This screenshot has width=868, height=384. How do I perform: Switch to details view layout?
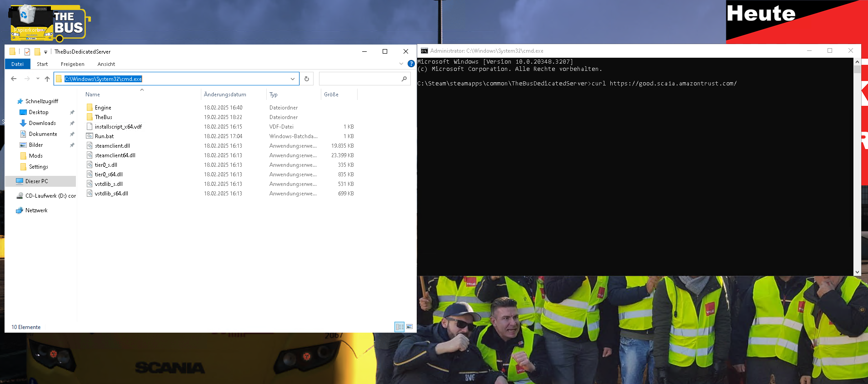pyautogui.click(x=399, y=327)
